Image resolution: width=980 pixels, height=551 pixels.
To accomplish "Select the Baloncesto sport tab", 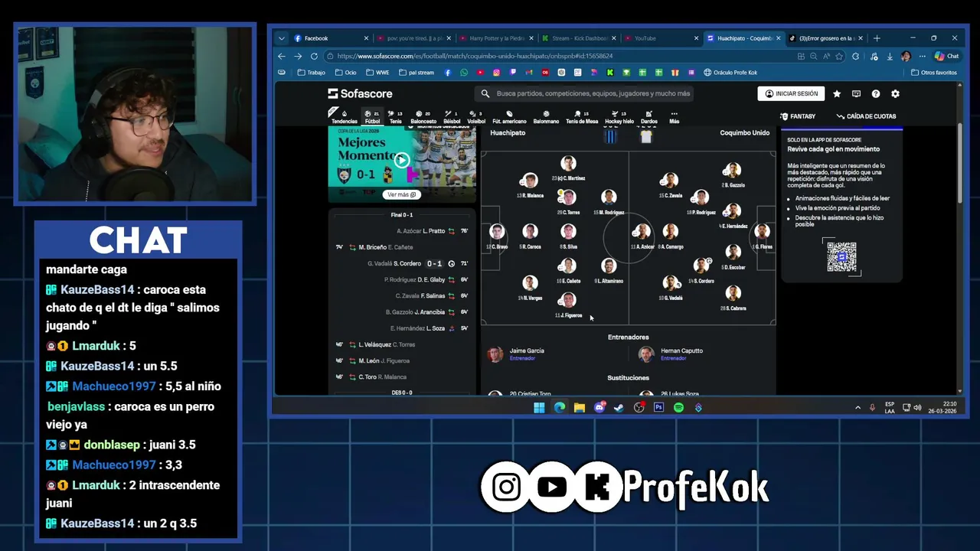I will pos(423,117).
